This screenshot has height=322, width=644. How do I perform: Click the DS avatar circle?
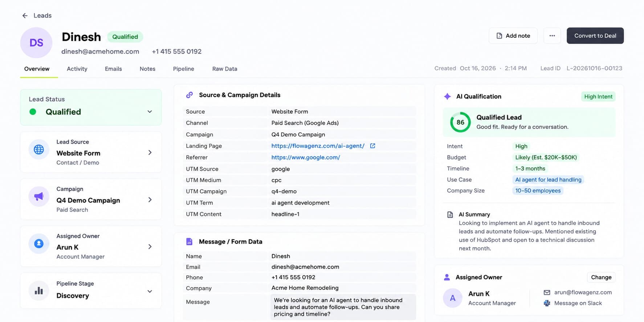pyautogui.click(x=36, y=43)
